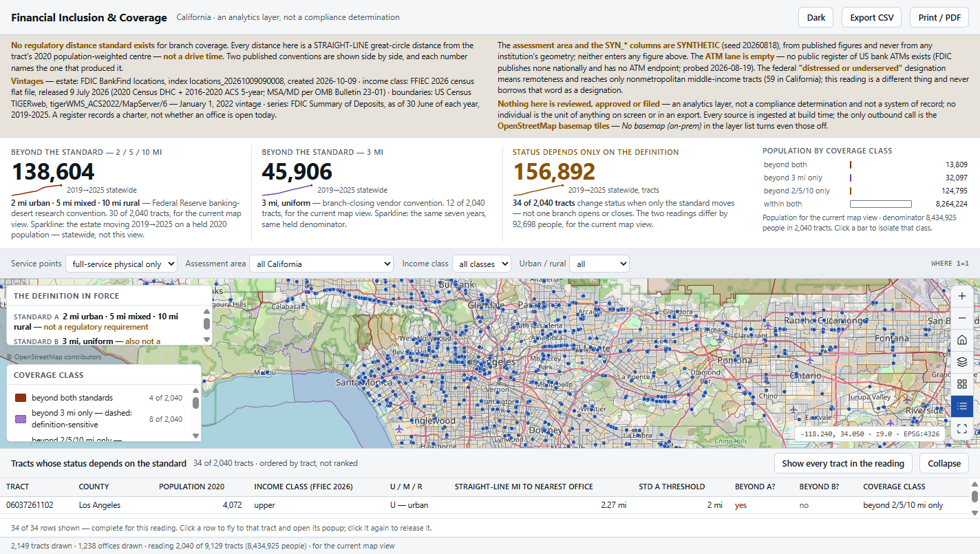Click the WHERE 1=1 filter readout
Viewport: 980px width, 554px height.
tap(950, 264)
